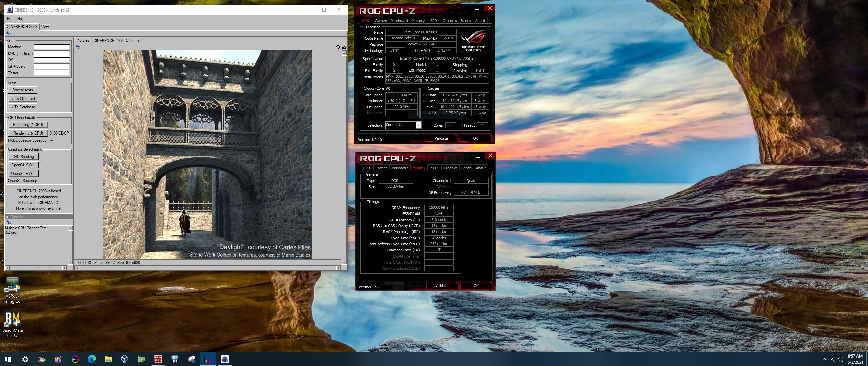Image resolution: width=868 pixels, height=366 pixels.
Task: Start the OpenGL SW-L test
Action: coord(23,165)
